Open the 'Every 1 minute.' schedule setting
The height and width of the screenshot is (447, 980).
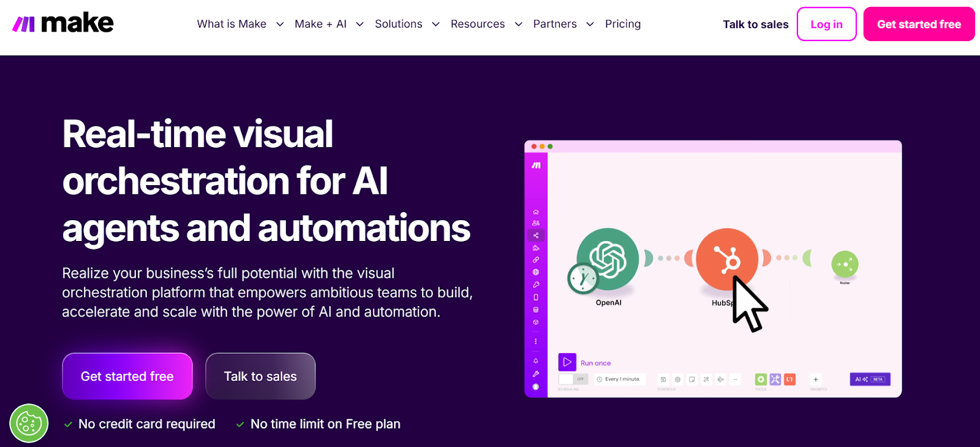pyautogui.click(x=620, y=379)
